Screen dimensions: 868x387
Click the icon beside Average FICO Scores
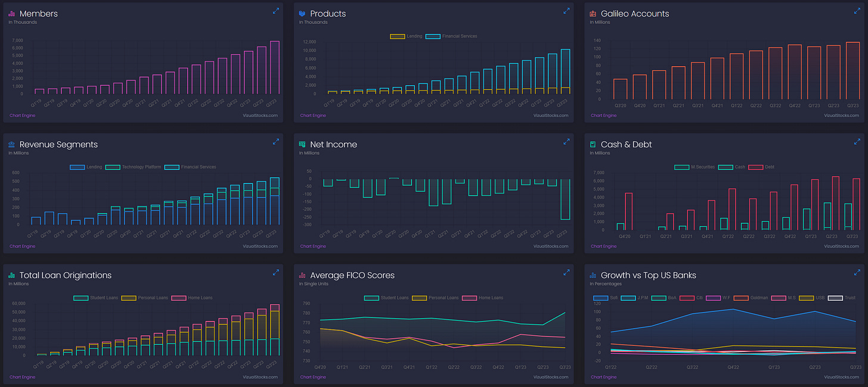click(x=302, y=275)
